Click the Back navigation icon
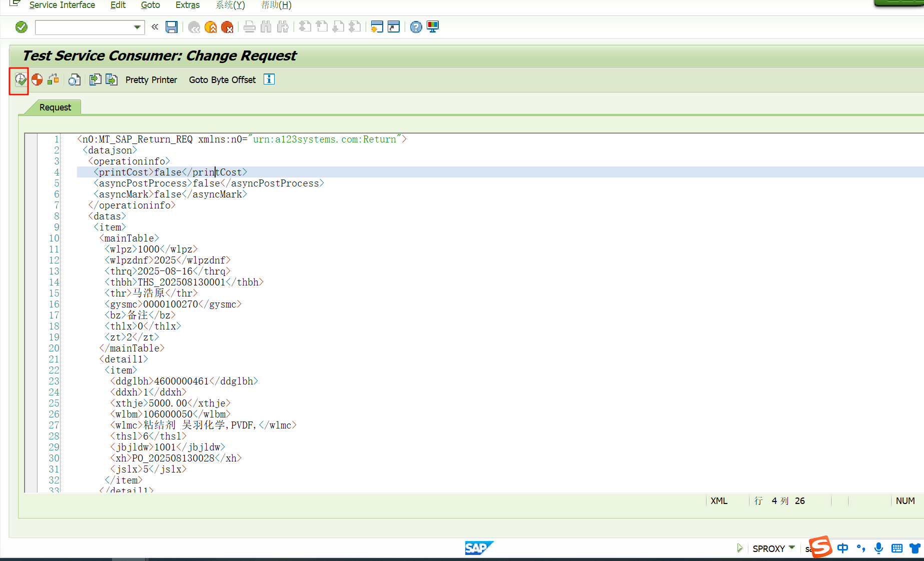The width and height of the screenshot is (924, 561). point(194,27)
